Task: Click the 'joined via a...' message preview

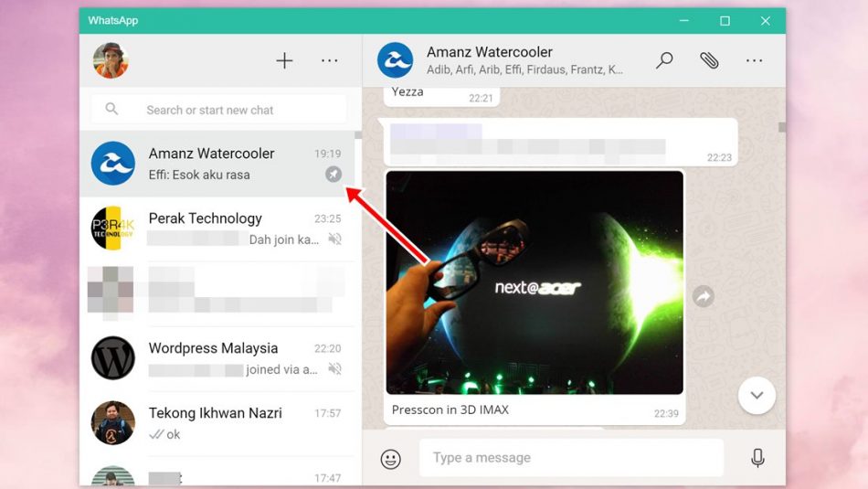Action: click(281, 369)
